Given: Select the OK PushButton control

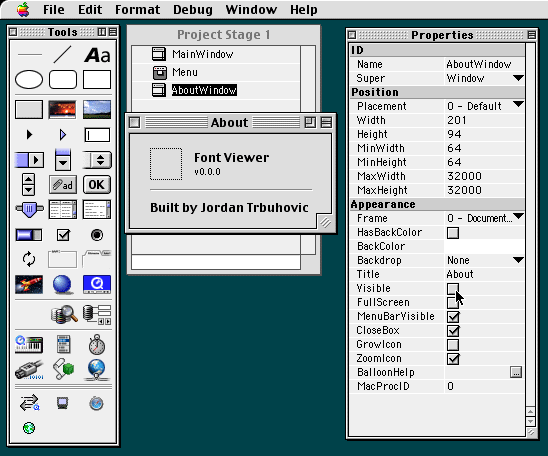Looking at the screenshot, I should click(x=97, y=184).
